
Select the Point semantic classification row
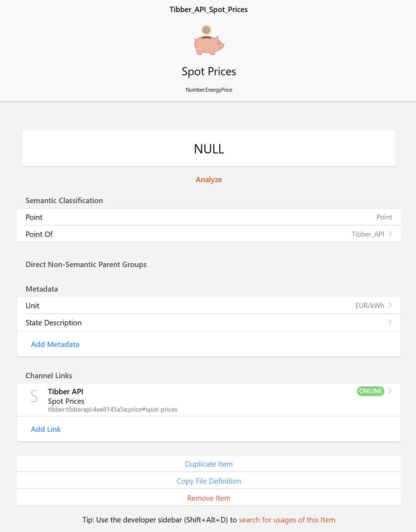[x=209, y=217]
